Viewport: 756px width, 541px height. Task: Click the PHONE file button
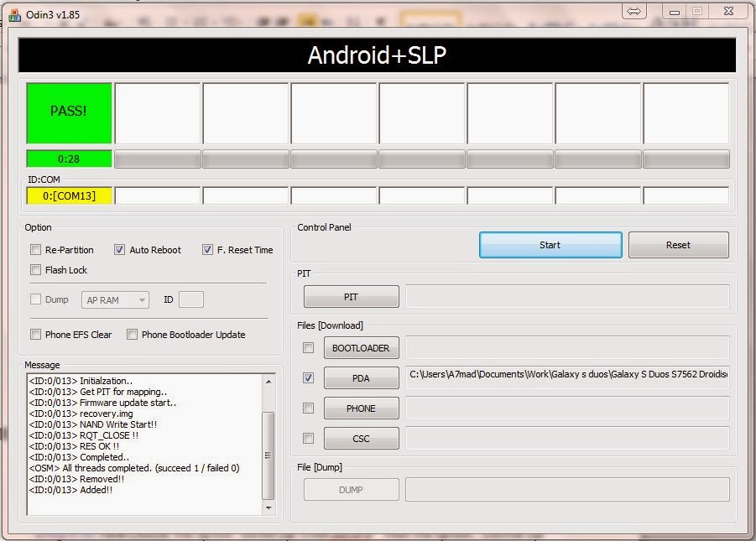click(361, 408)
